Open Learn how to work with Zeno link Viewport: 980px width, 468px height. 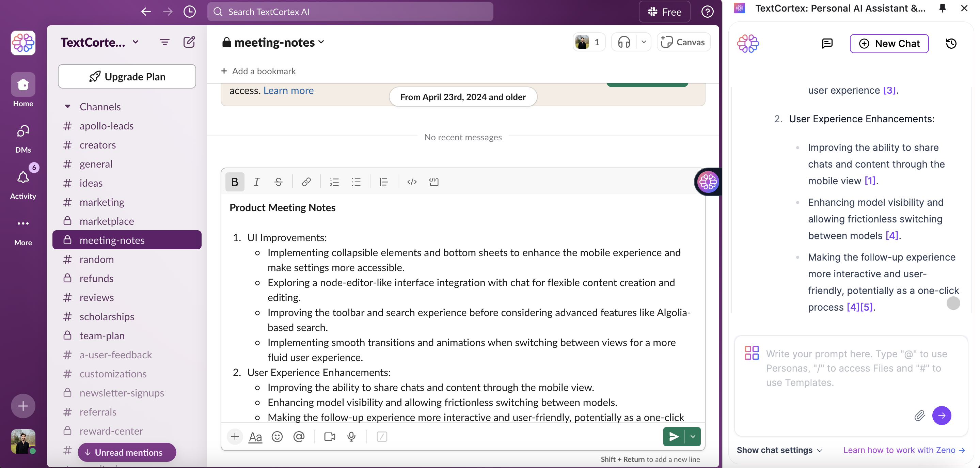(904, 450)
